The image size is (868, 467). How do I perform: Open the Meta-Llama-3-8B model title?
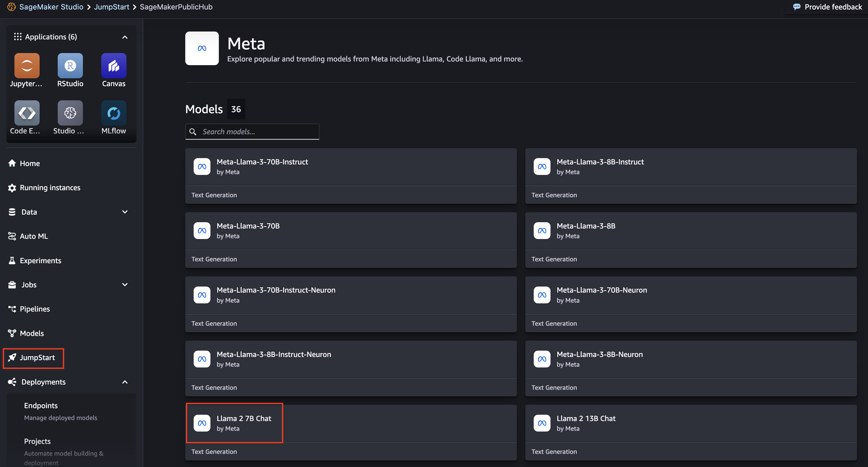pyautogui.click(x=586, y=226)
